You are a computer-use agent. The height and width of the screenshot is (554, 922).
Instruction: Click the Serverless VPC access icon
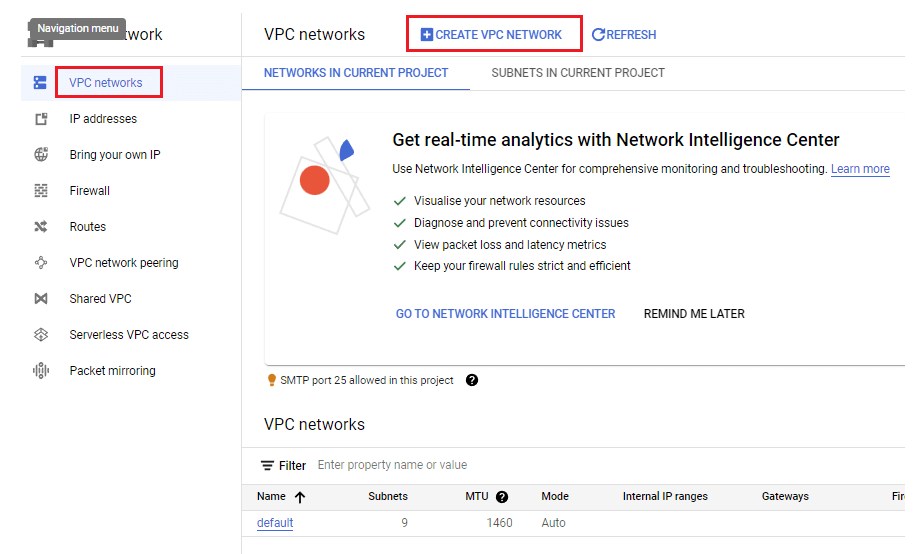pyautogui.click(x=41, y=335)
